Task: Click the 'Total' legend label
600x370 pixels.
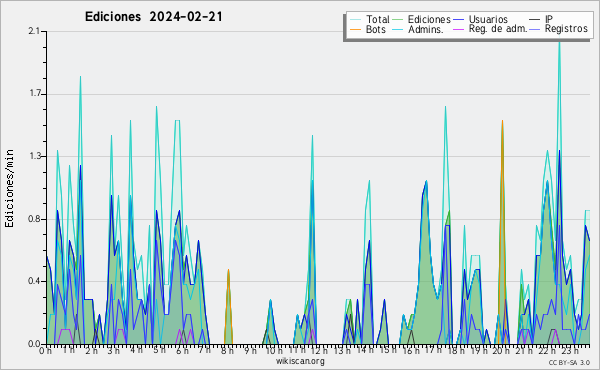Action: click(378, 19)
